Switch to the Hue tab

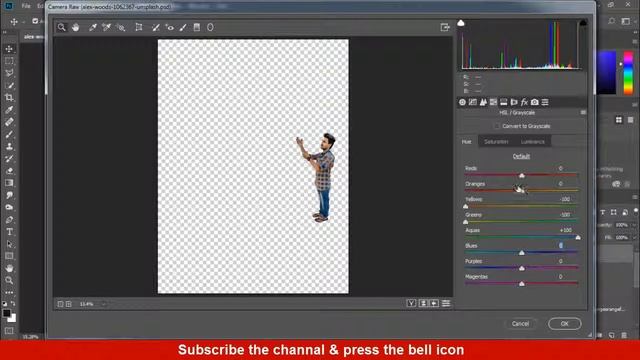(467, 142)
